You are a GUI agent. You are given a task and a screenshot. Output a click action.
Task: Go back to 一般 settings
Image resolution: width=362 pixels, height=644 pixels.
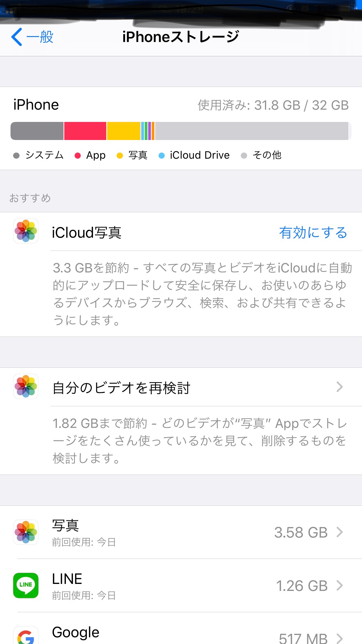[40, 37]
